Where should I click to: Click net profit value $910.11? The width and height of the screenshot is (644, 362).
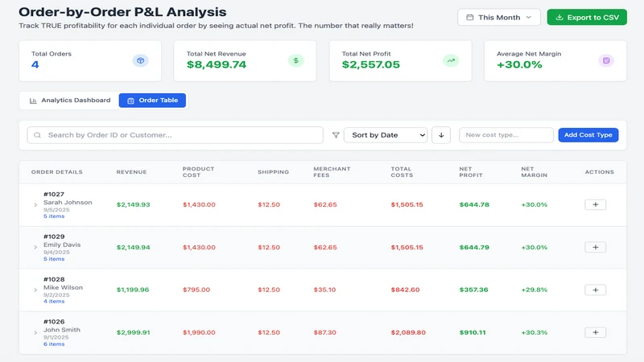[473, 332]
